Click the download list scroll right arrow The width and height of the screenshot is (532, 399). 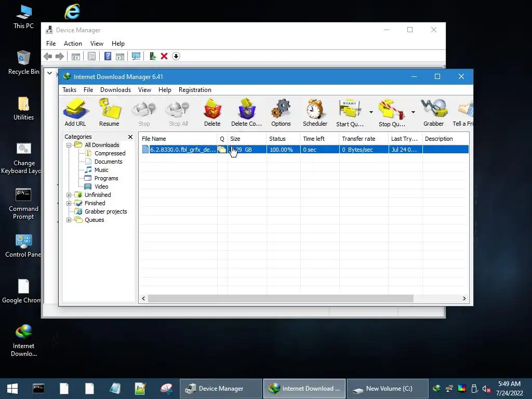(x=464, y=299)
